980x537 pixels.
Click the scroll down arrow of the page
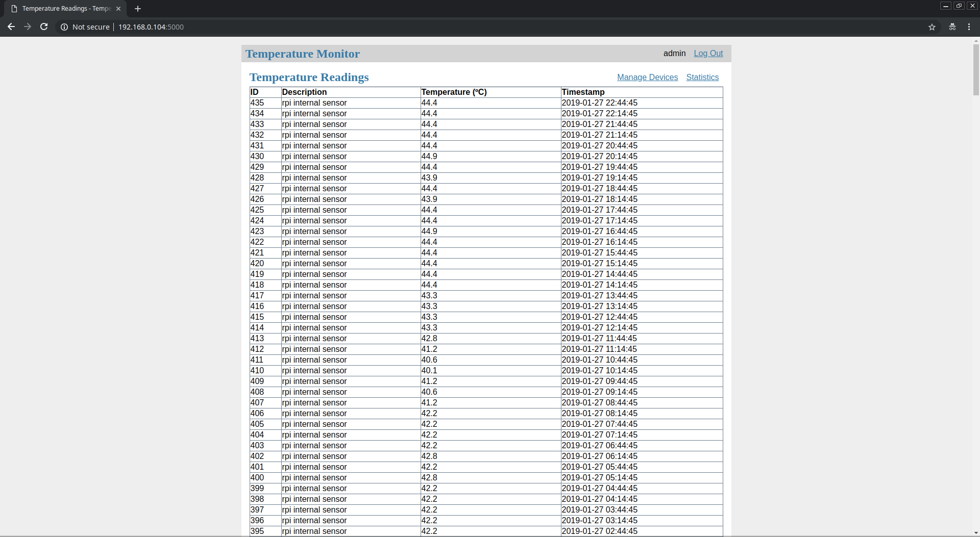coord(976,532)
